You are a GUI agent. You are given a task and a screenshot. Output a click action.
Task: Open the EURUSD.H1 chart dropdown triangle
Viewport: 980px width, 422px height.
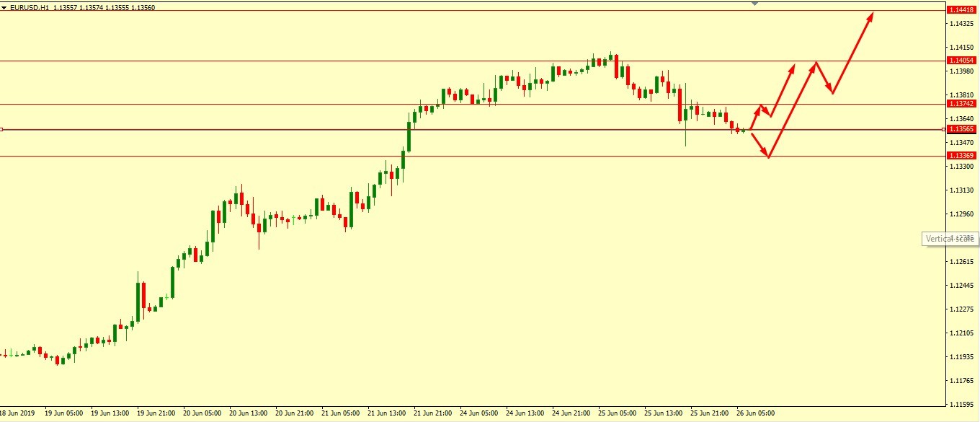click(4, 7)
